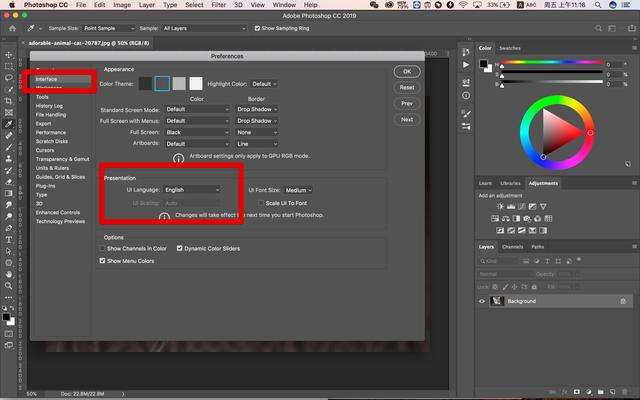Image resolution: width=640 pixels, height=400 pixels.
Task: Click the Delete layer trash icon
Action: pyautogui.click(x=625, y=392)
